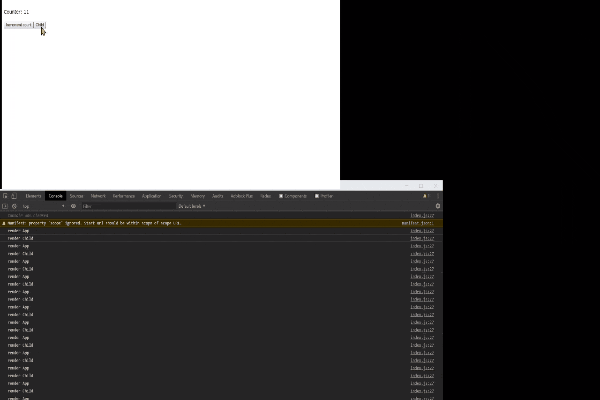Open the Elements tab
Viewport: 600px width, 400px height.
pos(33,196)
